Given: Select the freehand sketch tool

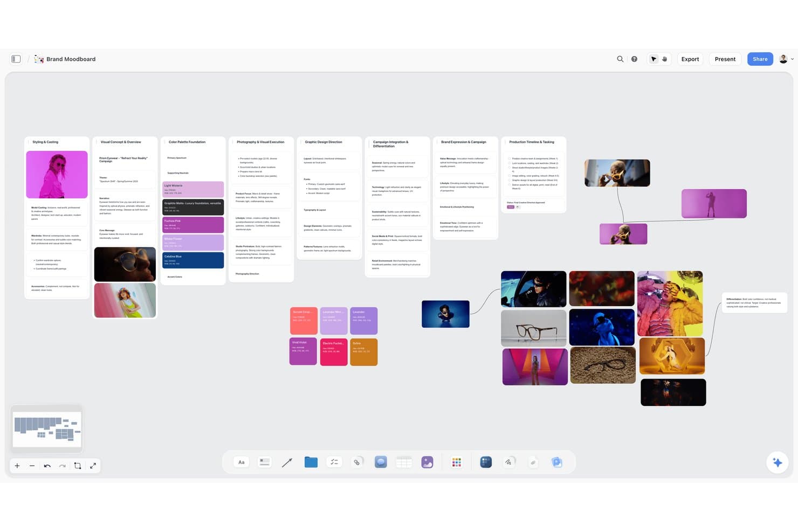Looking at the screenshot, I should click(x=508, y=462).
